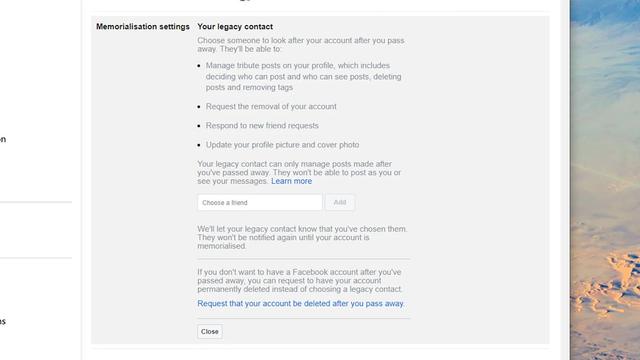Screen dimensions: 640x360
Task: Click the Request the removal of your account text
Action: [x=271, y=107]
